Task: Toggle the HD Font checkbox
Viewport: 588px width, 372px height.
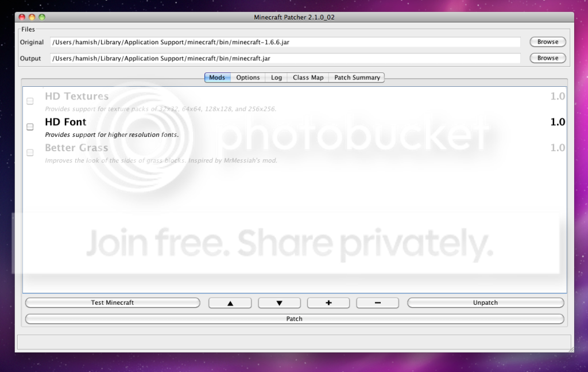Action: (30, 127)
